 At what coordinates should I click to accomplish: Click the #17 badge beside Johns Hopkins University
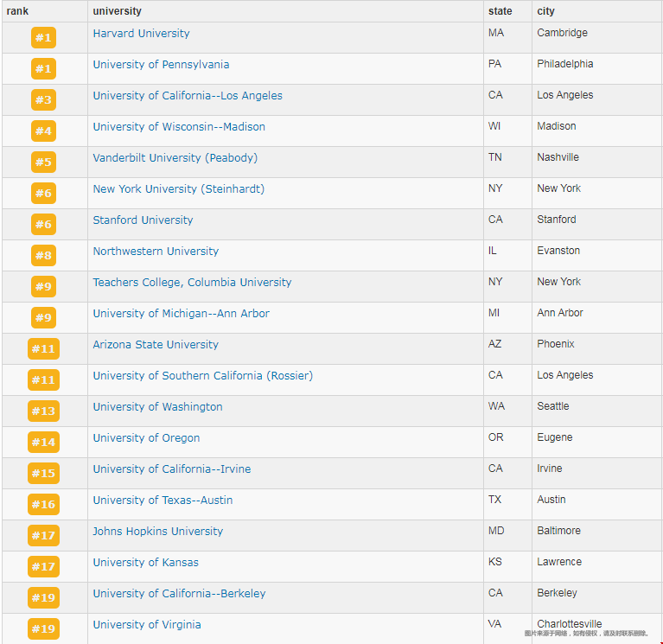tap(43, 536)
